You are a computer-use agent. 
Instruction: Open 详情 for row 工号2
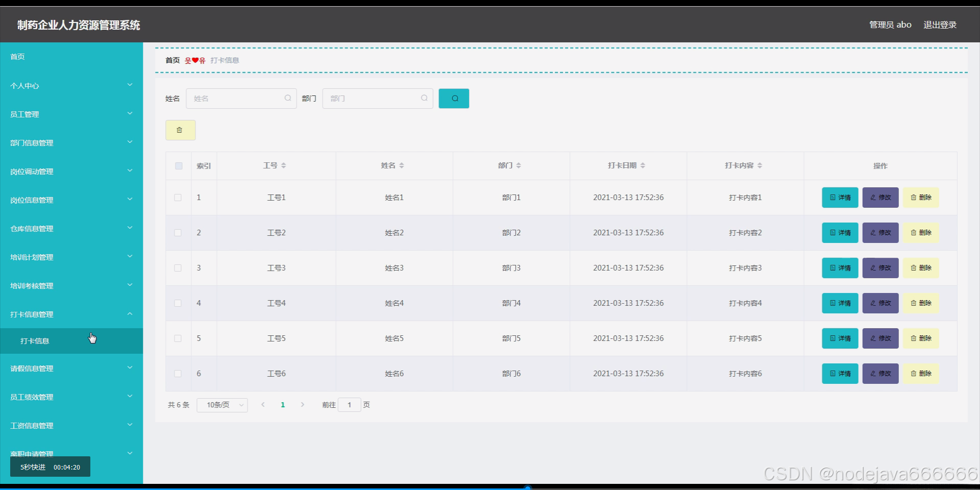(x=840, y=233)
